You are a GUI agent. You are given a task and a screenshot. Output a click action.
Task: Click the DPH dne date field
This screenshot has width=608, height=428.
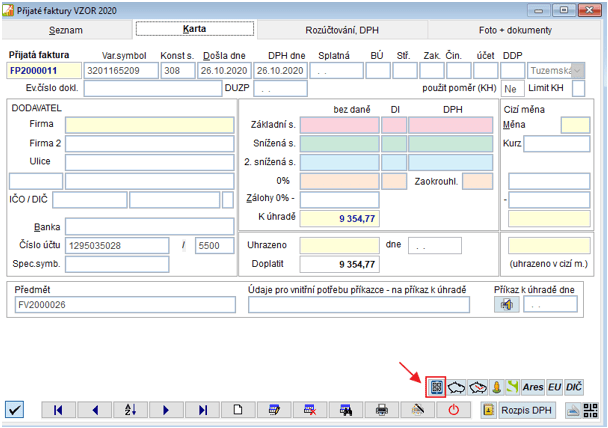pos(280,71)
